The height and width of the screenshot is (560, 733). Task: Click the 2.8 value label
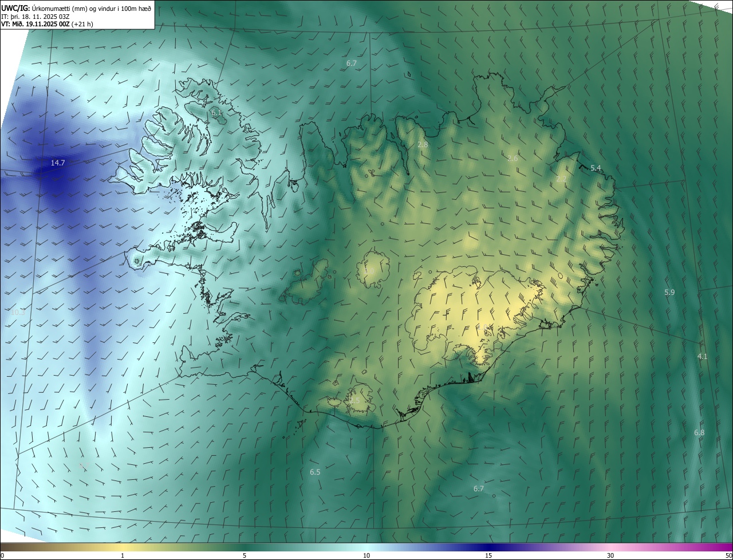point(423,145)
